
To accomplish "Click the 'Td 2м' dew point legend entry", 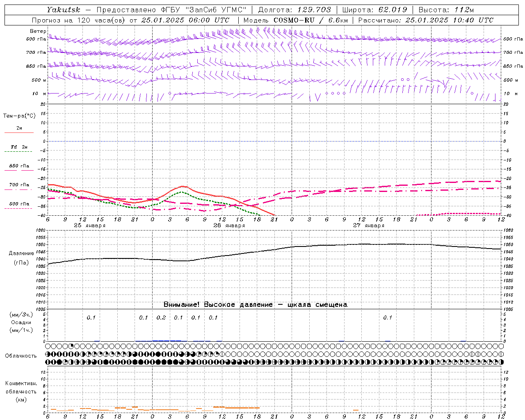I will tap(19, 147).
